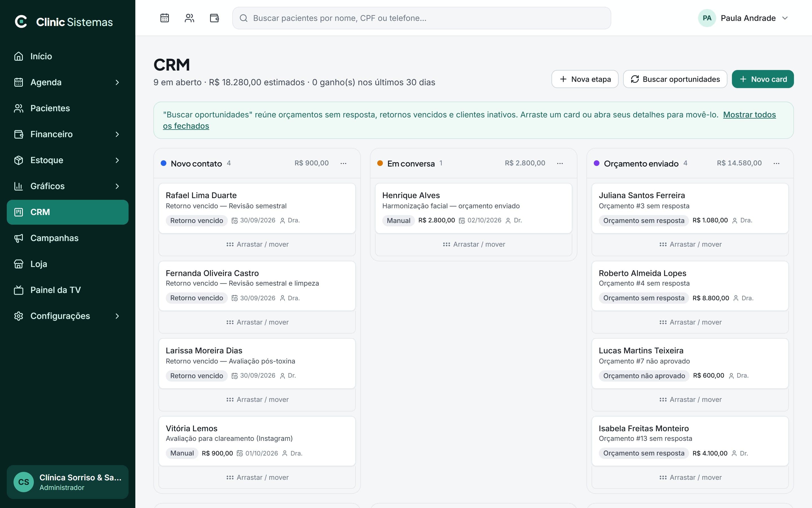
Task: Open Rafael Lima Duarte card
Action: tap(257, 208)
